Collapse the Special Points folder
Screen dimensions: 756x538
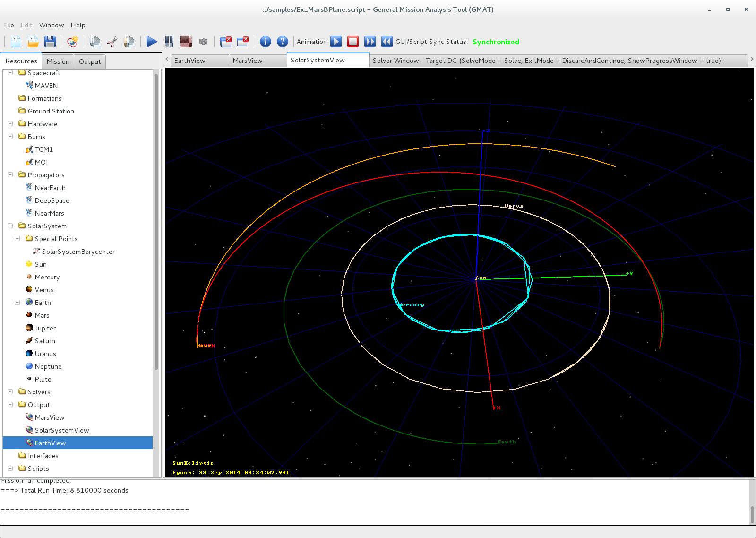[x=17, y=239]
